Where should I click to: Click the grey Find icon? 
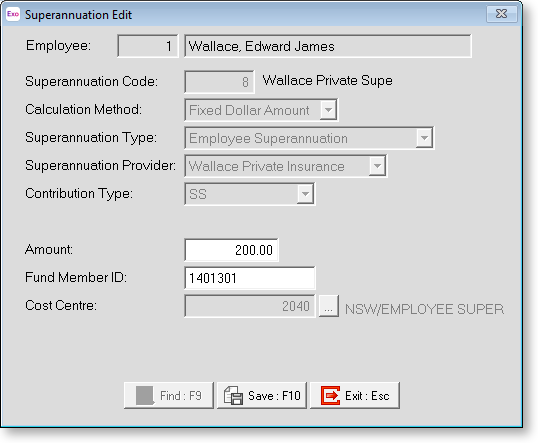(144, 396)
